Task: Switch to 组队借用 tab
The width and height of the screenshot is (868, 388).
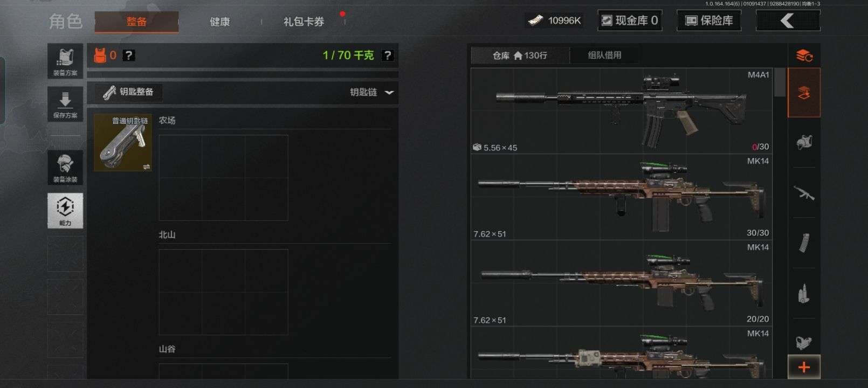Action: (x=604, y=55)
